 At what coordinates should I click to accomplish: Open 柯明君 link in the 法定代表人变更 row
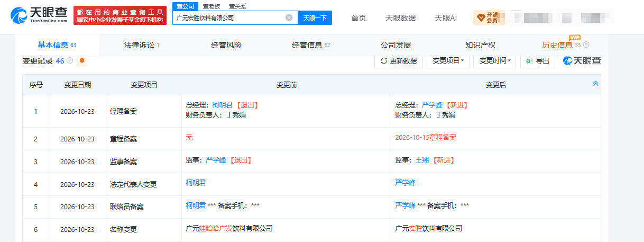point(196,183)
